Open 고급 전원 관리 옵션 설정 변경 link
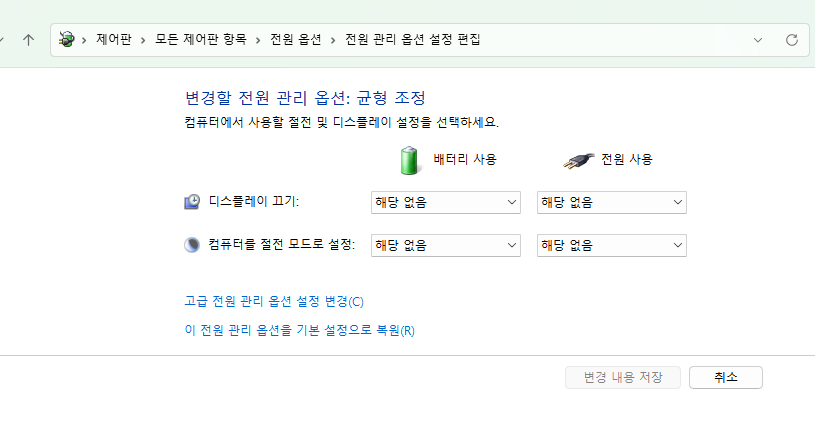The width and height of the screenshot is (815, 421). pyautogui.click(x=274, y=301)
